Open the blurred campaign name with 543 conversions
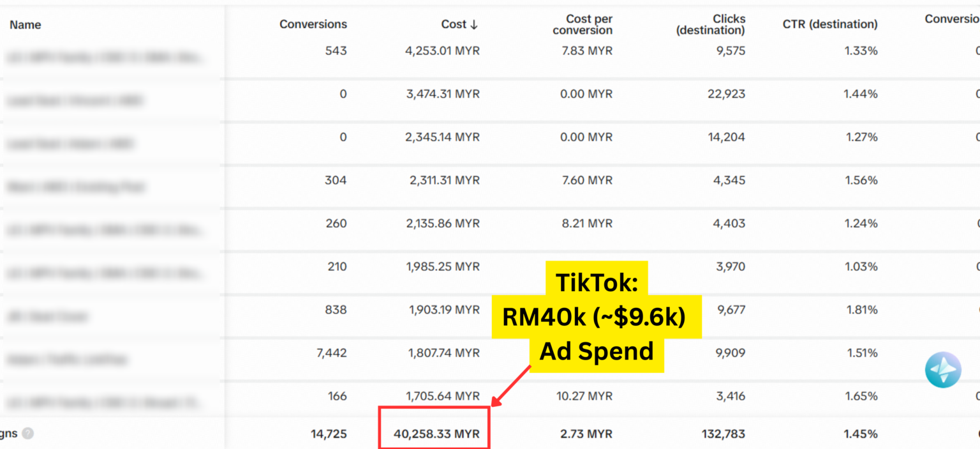 107,57
